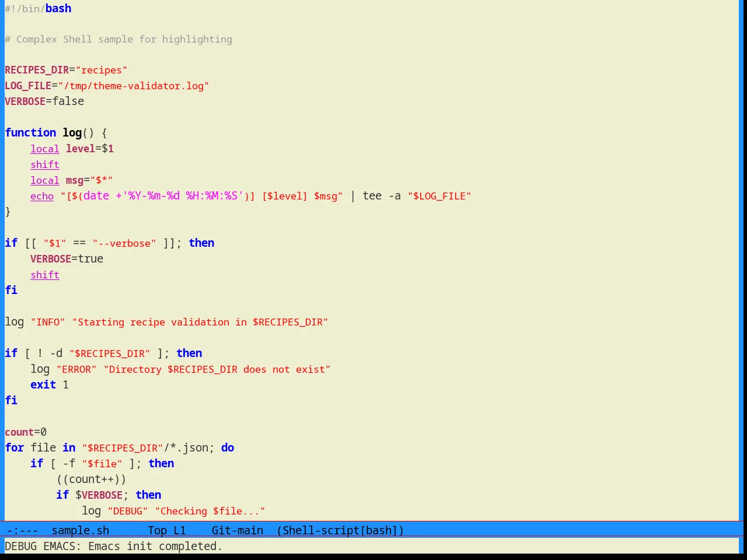Click 'shift' inside the log function
Screen dimensions: 747x560
45,164
